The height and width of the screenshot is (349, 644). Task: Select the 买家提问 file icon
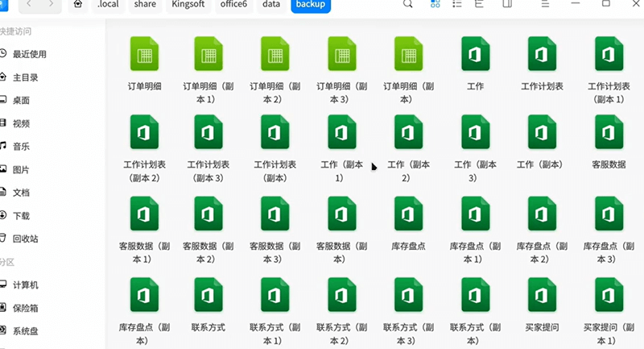tap(542, 295)
